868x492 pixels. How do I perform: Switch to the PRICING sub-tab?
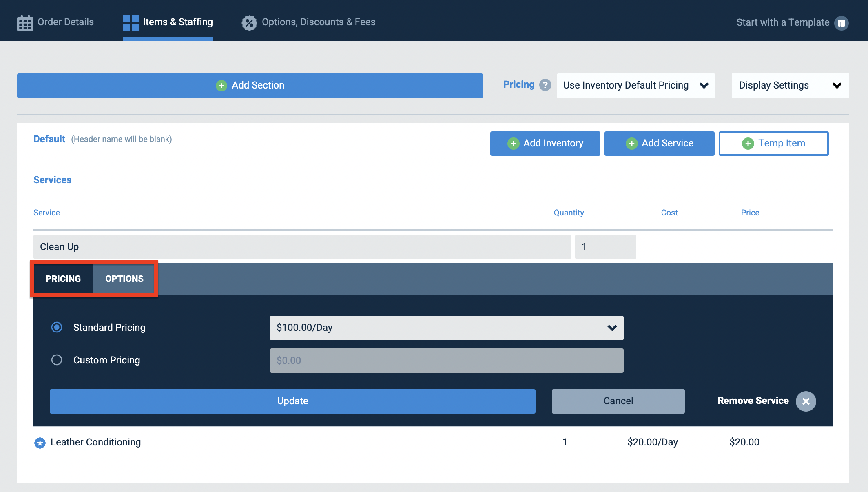pos(63,279)
